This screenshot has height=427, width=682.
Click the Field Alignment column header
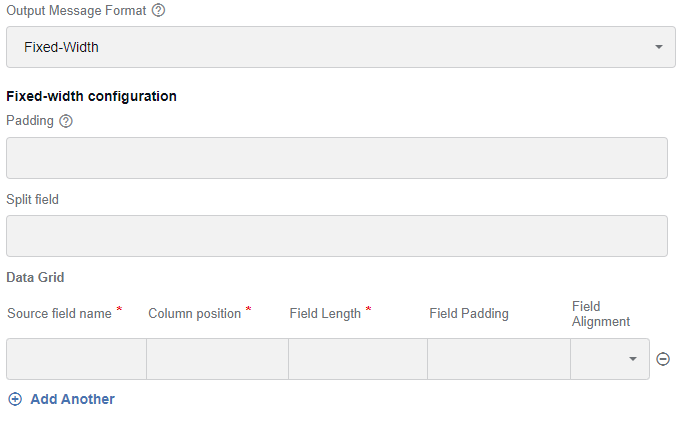tap(601, 314)
